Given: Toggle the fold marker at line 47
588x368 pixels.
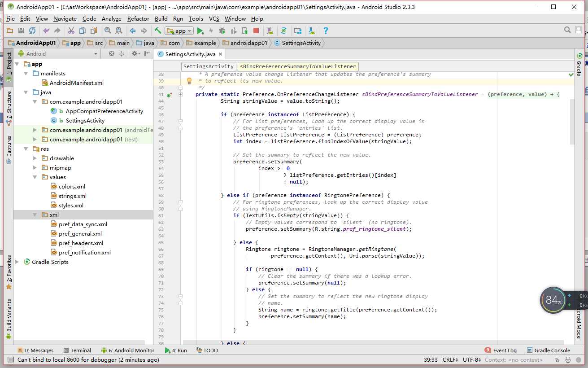Looking at the screenshot, I should [180, 121].
